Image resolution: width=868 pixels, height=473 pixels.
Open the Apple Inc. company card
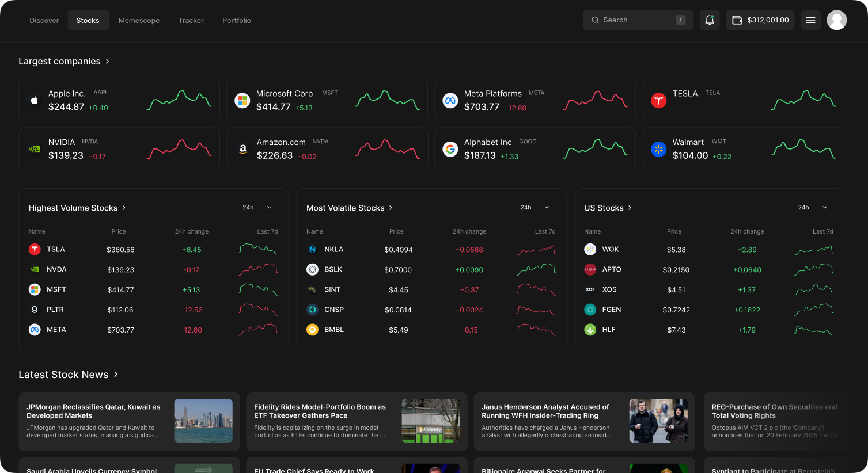tap(119, 100)
